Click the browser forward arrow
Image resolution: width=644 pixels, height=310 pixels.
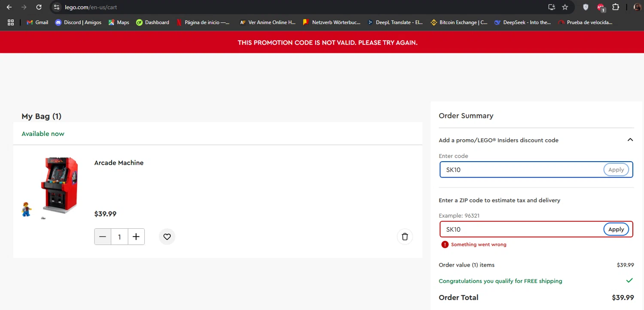point(24,7)
